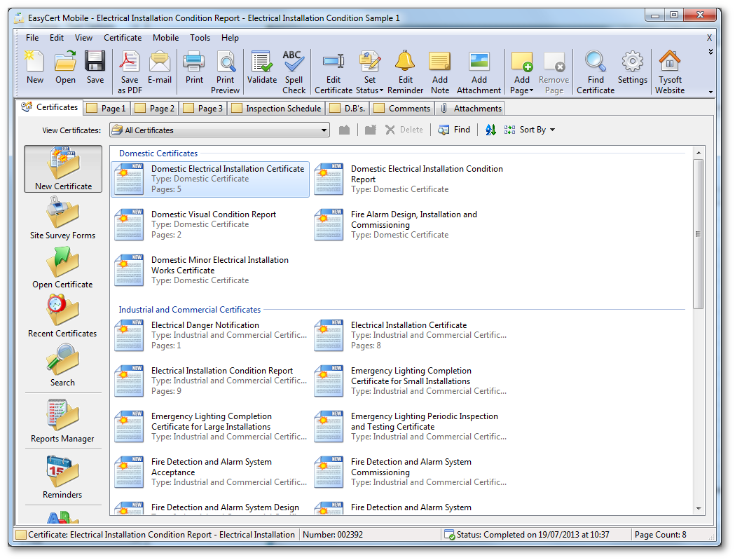Image resolution: width=735 pixels, height=560 pixels.
Task: Click the Edit Certificate toolbar icon
Action: [x=334, y=72]
